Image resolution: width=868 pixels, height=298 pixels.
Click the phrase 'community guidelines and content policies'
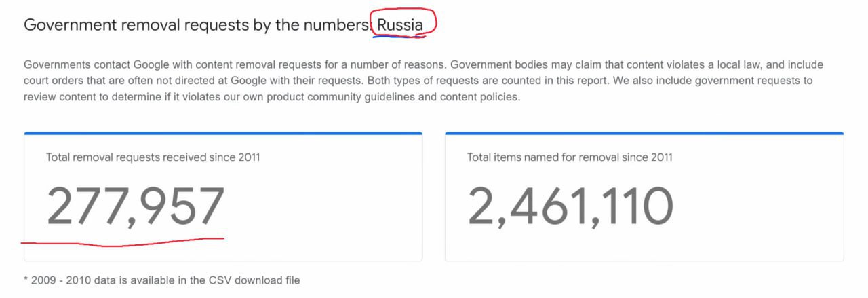click(x=411, y=97)
